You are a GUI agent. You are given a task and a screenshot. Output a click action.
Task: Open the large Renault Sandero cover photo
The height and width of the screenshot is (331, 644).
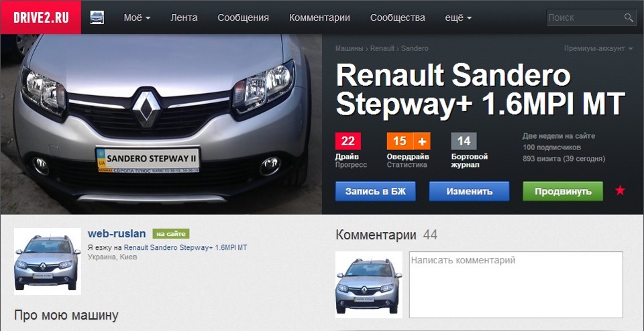pyautogui.click(x=161, y=124)
